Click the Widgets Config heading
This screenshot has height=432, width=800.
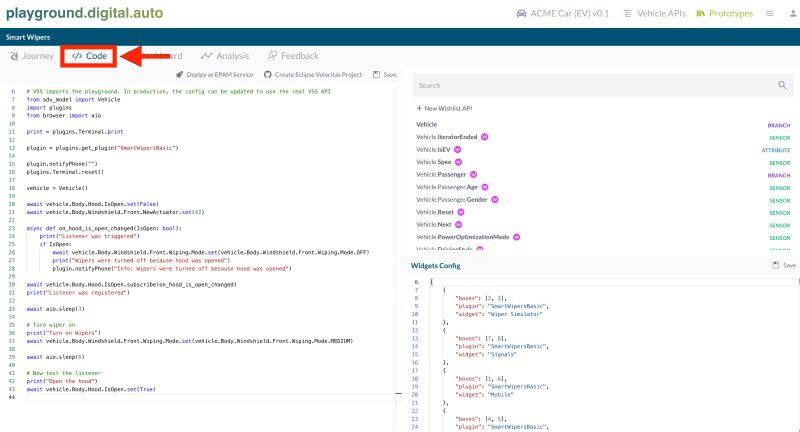(435, 266)
